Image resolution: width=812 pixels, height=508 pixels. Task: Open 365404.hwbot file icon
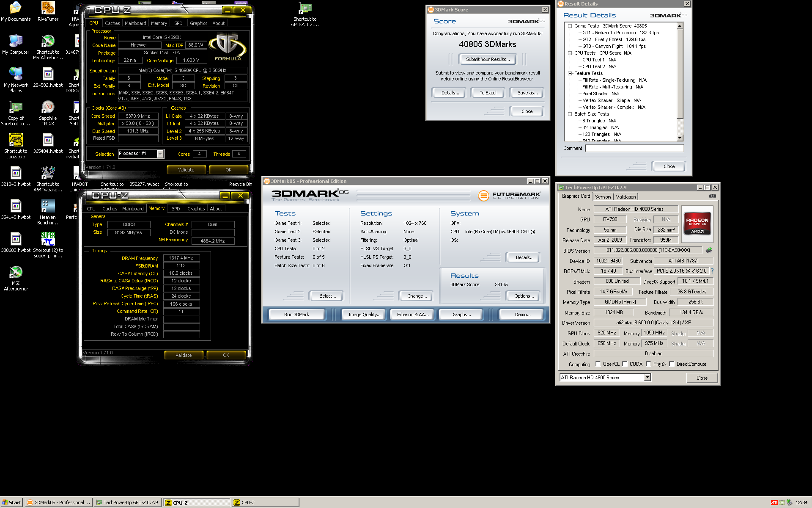[x=48, y=144]
